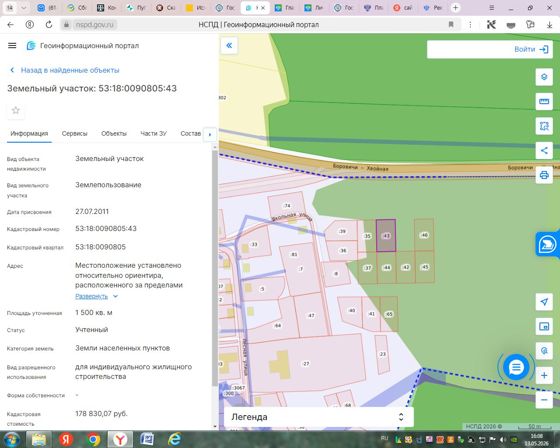The width and height of the screenshot is (560, 448).
Task: Select parcel 43 on the map
Action: [x=386, y=236]
